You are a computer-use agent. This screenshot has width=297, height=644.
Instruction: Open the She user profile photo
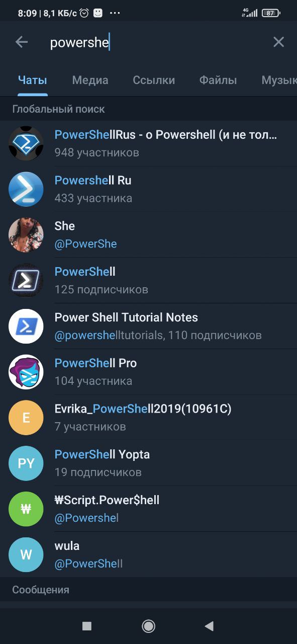coord(26,235)
